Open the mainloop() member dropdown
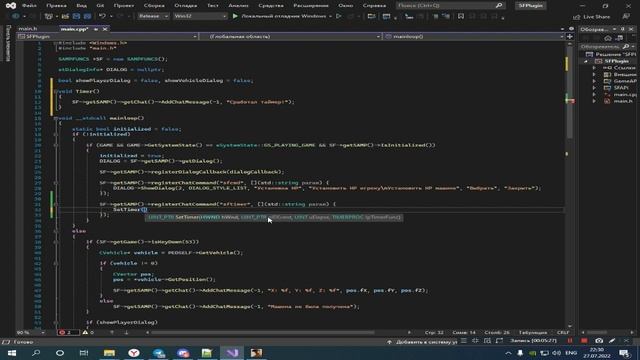 (x=473, y=37)
